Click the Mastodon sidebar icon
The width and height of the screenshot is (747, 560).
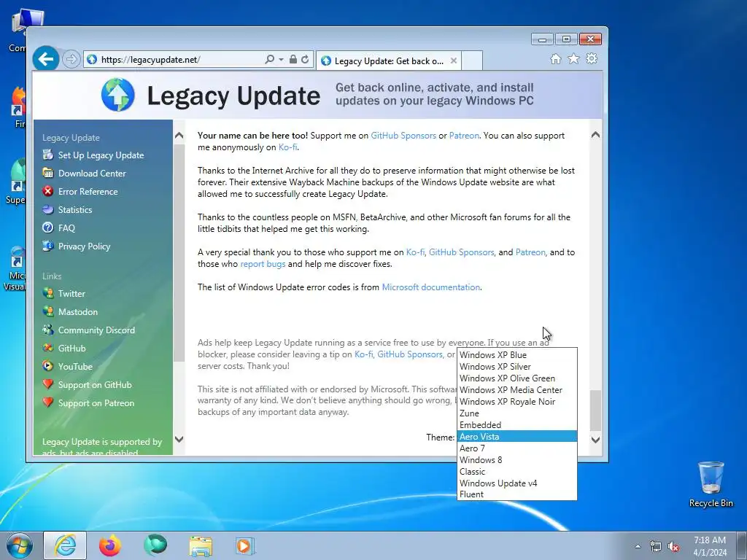pyautogui.click(x=47, y=311)
